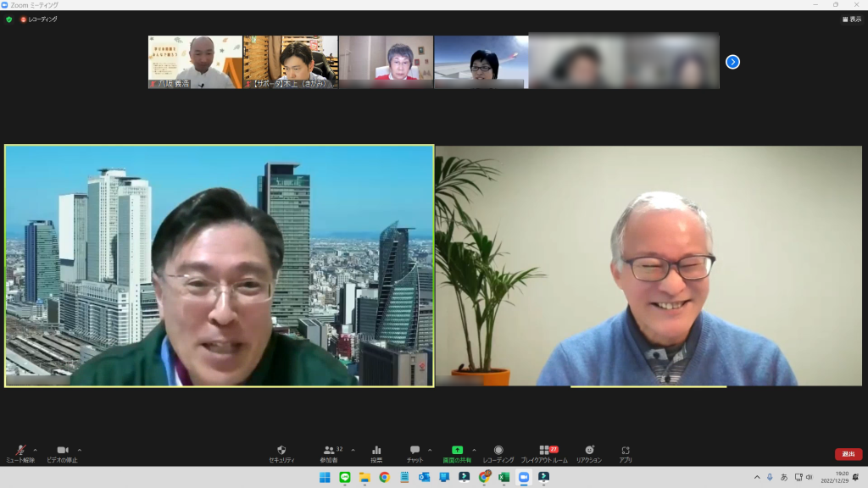Viewport: 868px width, 488px height.
Task: Unmute the microphone
Action: [19, 453]
